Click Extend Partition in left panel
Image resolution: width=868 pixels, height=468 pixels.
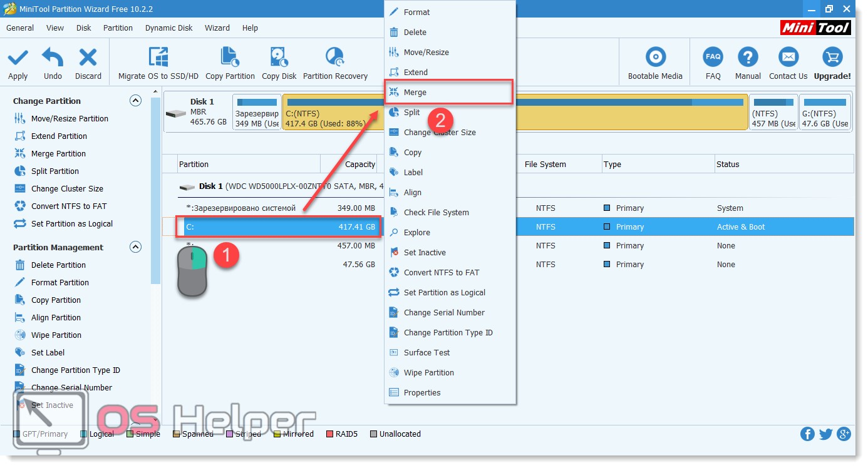pyautogui.click(x=59, y=136)
